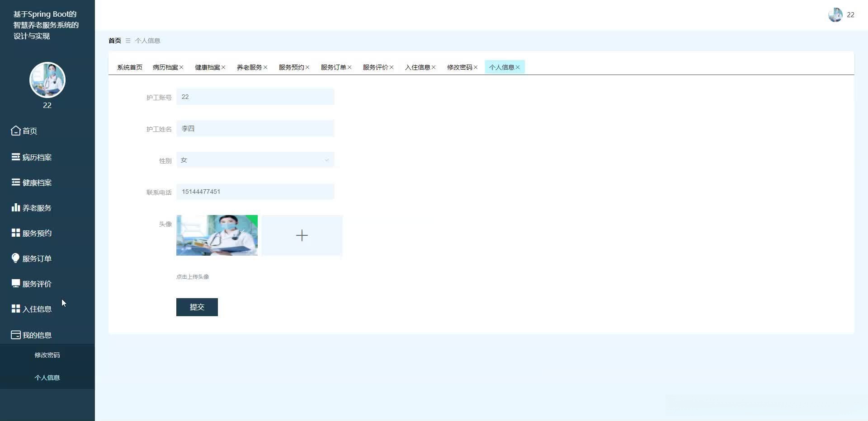This screenshot has height=421, width=868.
Task: Click the 我的信息 card icon in sidebar
Action: click(16, 335)
